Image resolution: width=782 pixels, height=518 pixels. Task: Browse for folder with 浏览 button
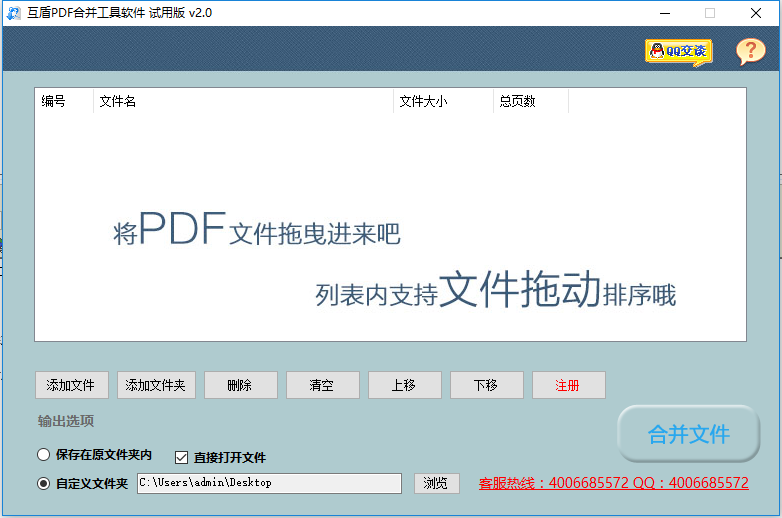coord(436,483)
